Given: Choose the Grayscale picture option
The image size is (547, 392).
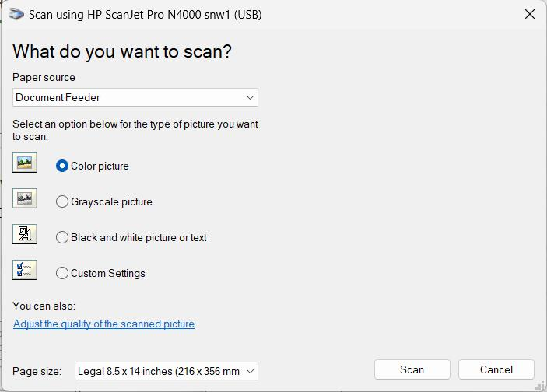Looking at the screenshot, I should (x=62, y=201).
